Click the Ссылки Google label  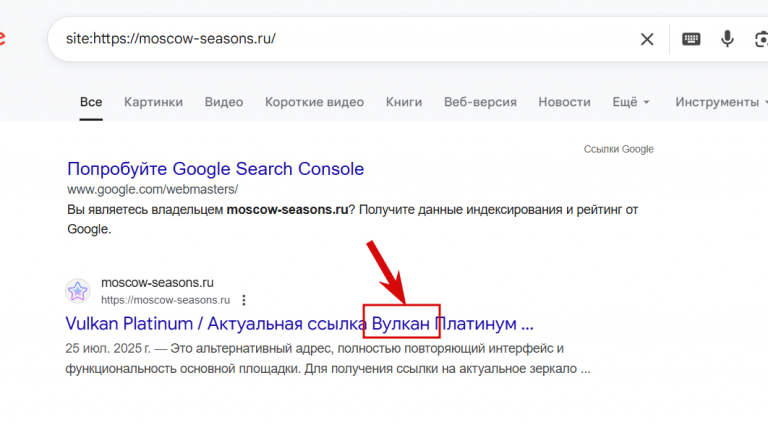[619, 149]
